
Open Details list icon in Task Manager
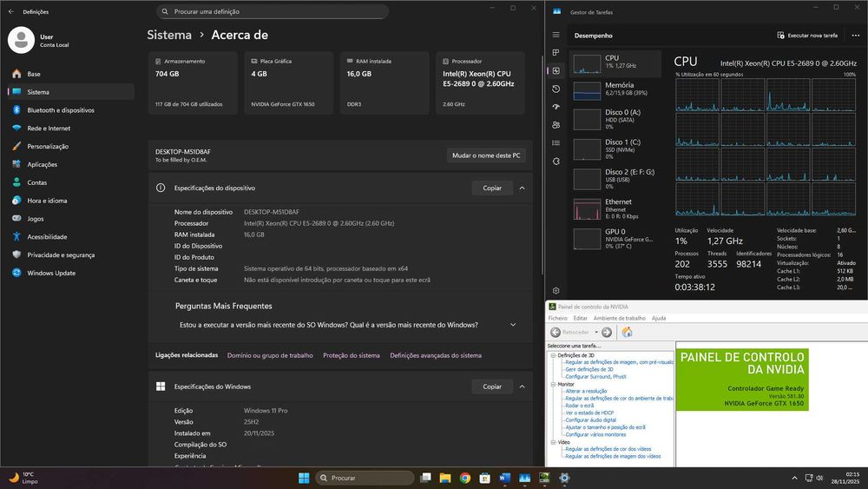(x=556, y=143)
